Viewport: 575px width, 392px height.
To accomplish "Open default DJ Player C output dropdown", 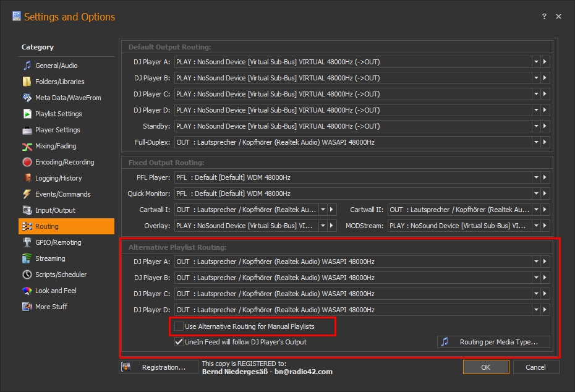I will pos(536,94).
